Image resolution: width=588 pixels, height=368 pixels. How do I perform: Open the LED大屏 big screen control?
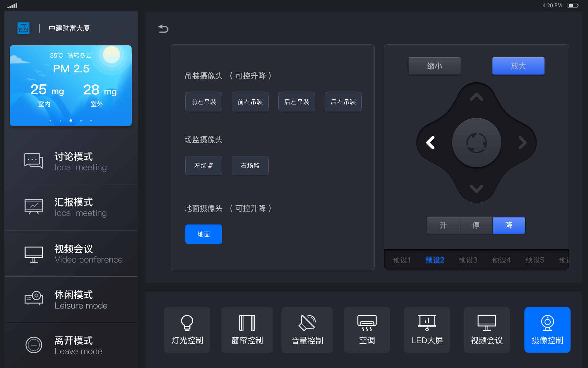pyautogui.click(x=427, y=330)
